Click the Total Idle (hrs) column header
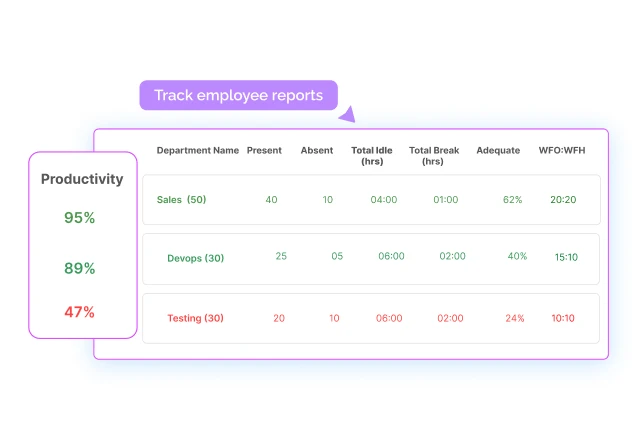 (372, 155)
